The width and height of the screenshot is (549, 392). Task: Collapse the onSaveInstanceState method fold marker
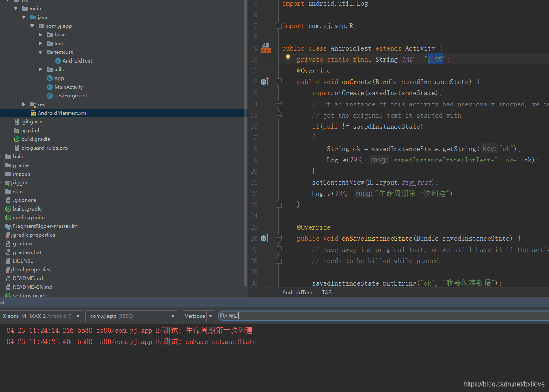tap(278, 238)
